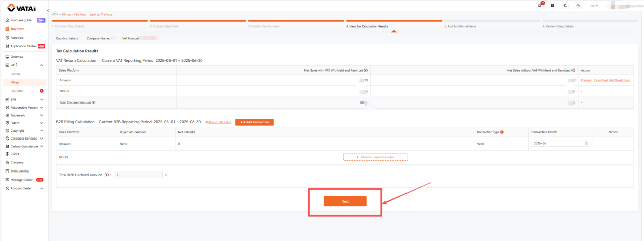Click the NOON row in B2B table

click(x=345, y=157)
